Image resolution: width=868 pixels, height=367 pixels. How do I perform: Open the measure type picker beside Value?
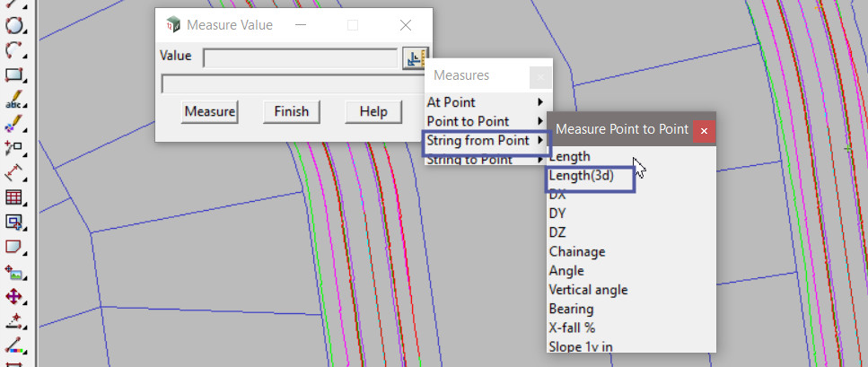[x=414, y=58]
